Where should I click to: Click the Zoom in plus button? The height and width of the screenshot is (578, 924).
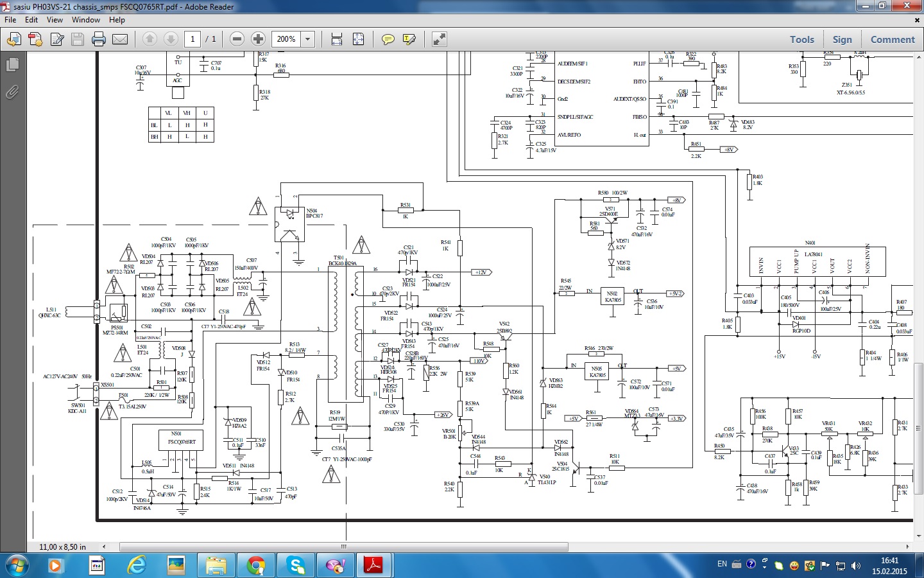(x=258, y=39)
